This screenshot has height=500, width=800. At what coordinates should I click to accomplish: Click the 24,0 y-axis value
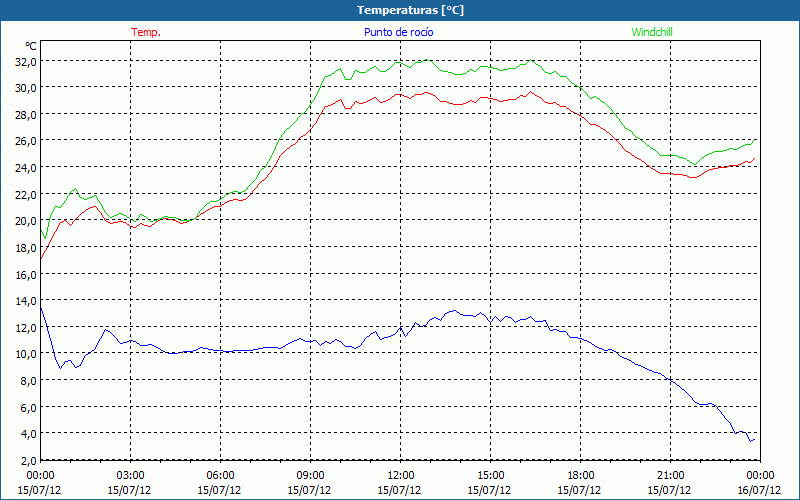coord(26,168)
